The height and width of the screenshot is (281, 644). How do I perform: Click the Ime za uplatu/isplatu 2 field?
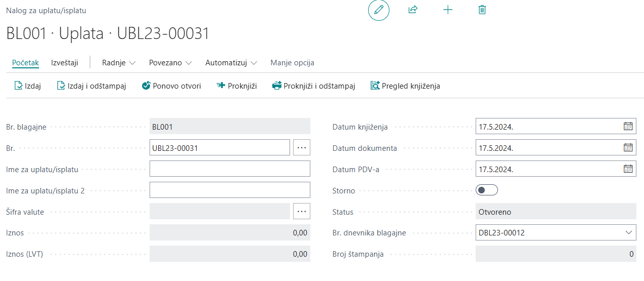point(230,190)
